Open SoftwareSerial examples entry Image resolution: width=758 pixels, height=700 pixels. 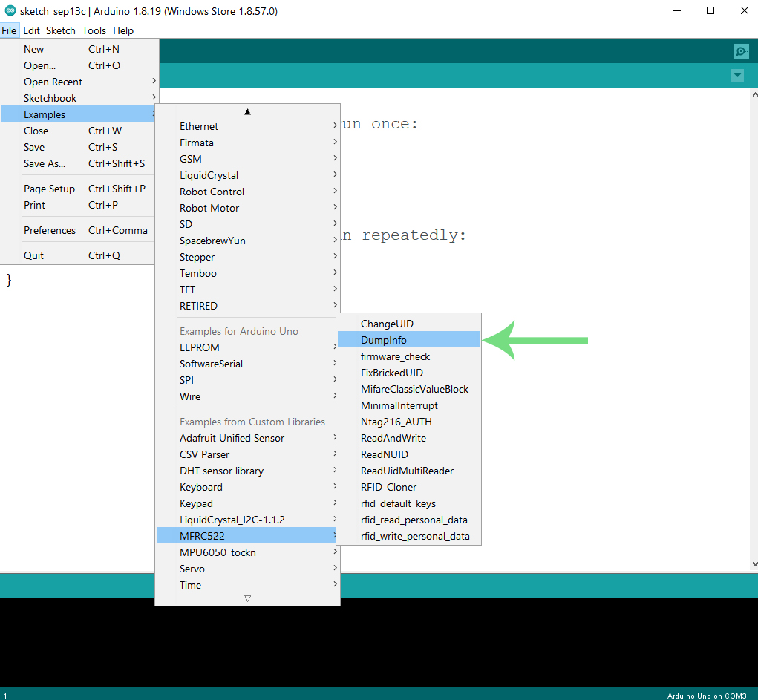click(x=246, y=364)
